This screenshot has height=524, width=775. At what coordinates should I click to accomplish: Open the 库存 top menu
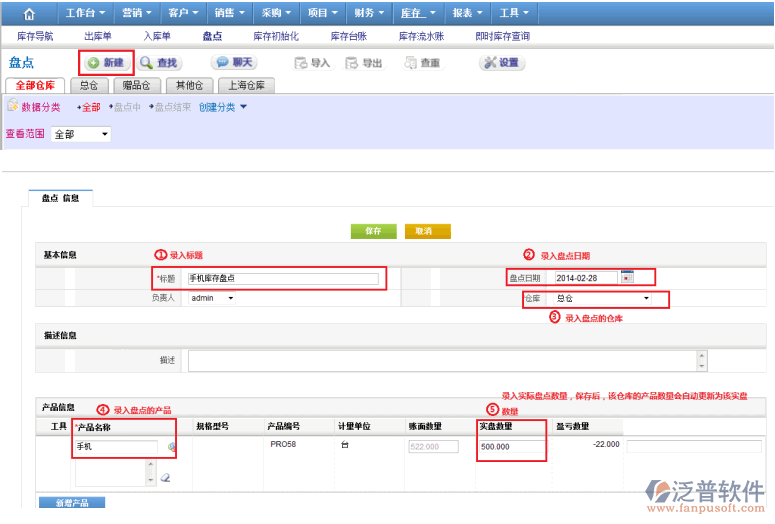tap(418, 13)
